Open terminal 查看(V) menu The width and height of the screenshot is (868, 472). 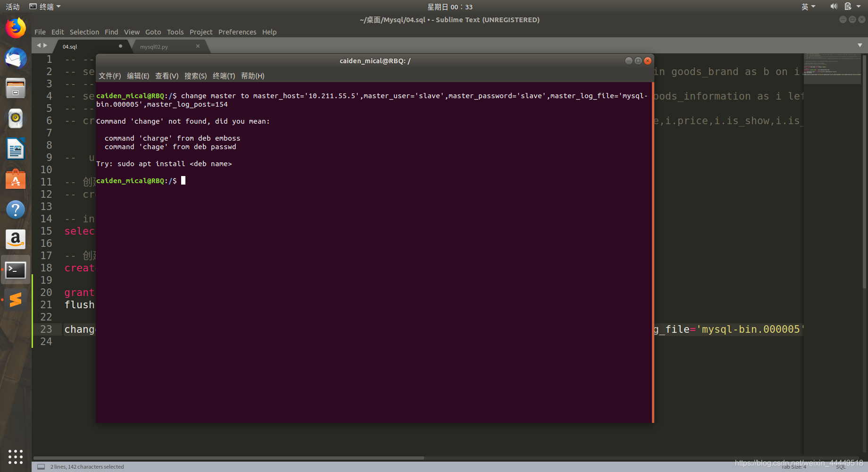[167, 76]
